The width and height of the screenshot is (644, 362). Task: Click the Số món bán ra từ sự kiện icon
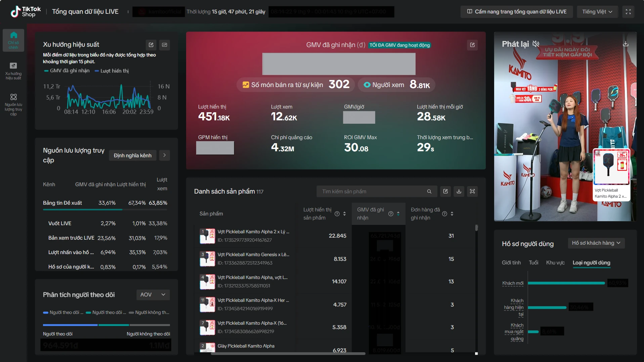[246, 85]
